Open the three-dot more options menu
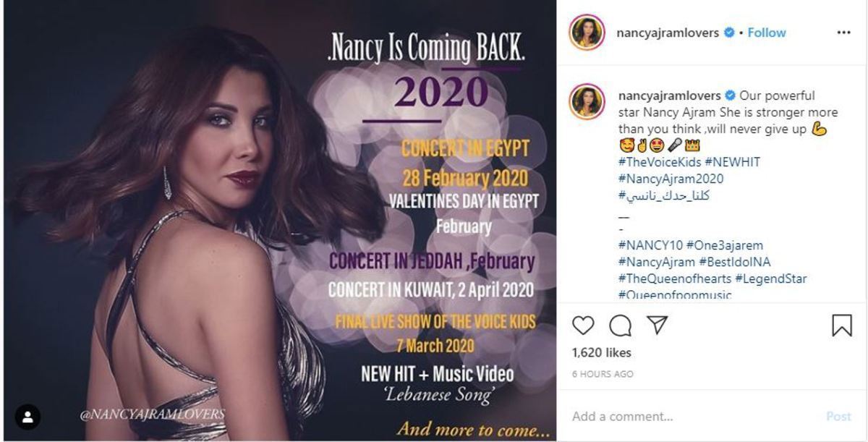This screenshot has width=868, height=442. pos(843,33)
